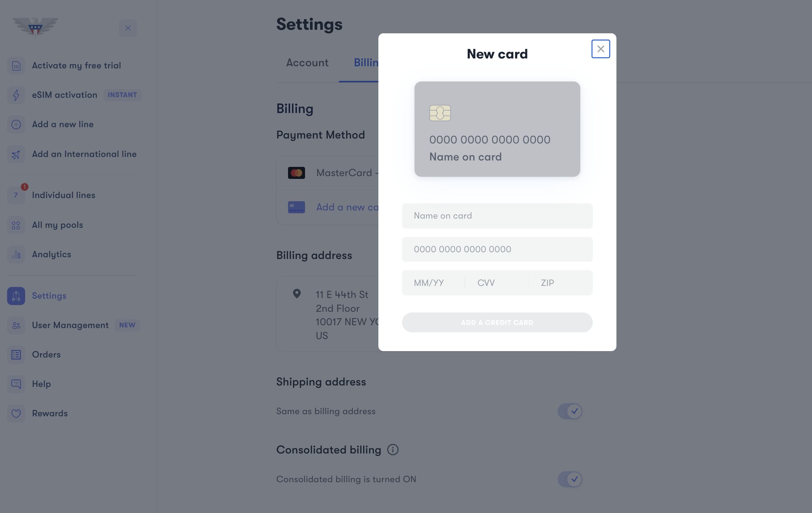This screenshot has width=812, height=513.
Task: Click the eSIM activation lightning icon
Action: point(16,95)
